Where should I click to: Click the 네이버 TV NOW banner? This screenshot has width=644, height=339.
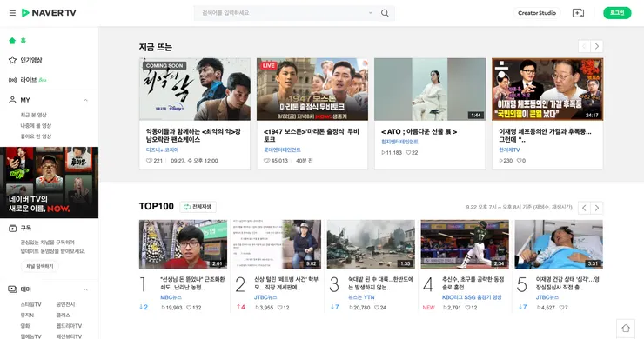tap(50, 183)
